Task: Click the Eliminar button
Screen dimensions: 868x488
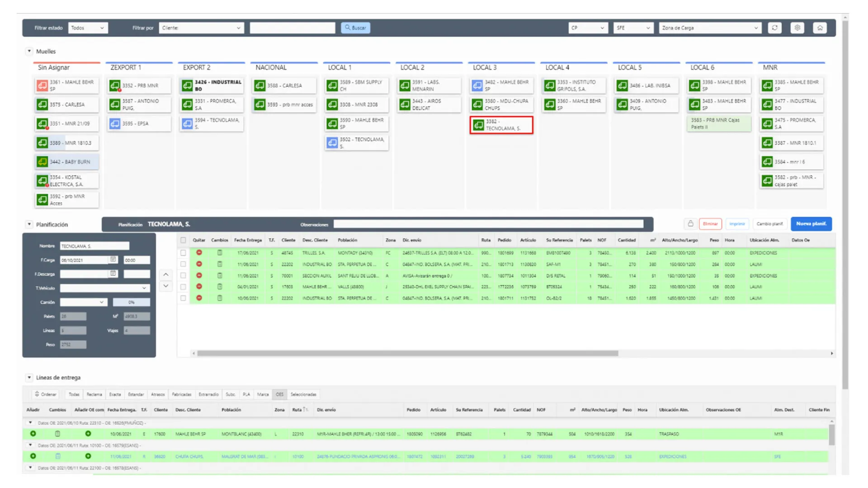Action: point(710,224)
